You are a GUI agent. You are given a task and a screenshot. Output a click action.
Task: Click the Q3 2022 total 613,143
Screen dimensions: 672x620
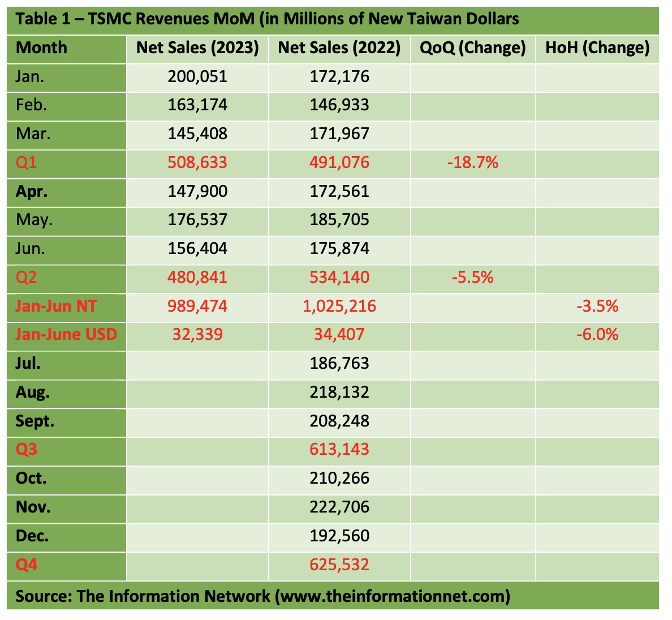[x=339, y=450]
